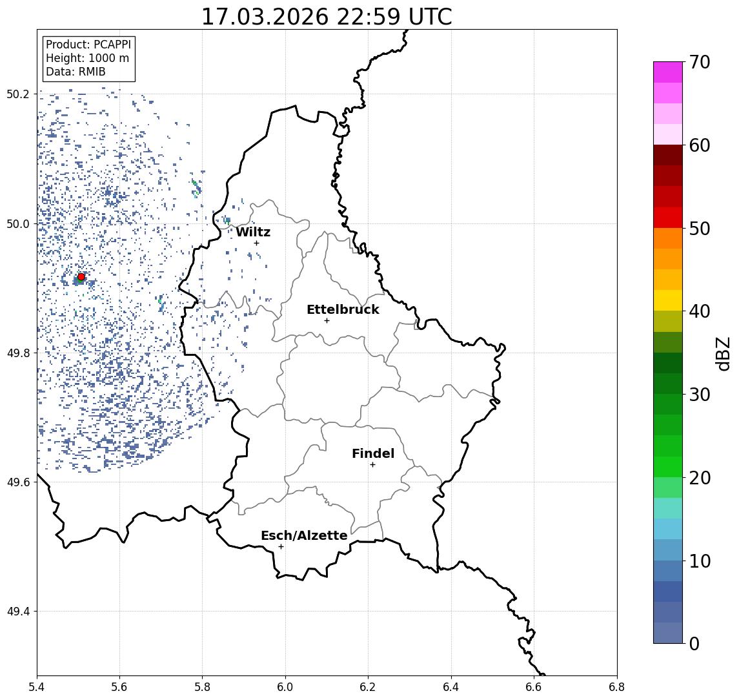Click the bright green colorbar swatch above 20

coord(668,466)
